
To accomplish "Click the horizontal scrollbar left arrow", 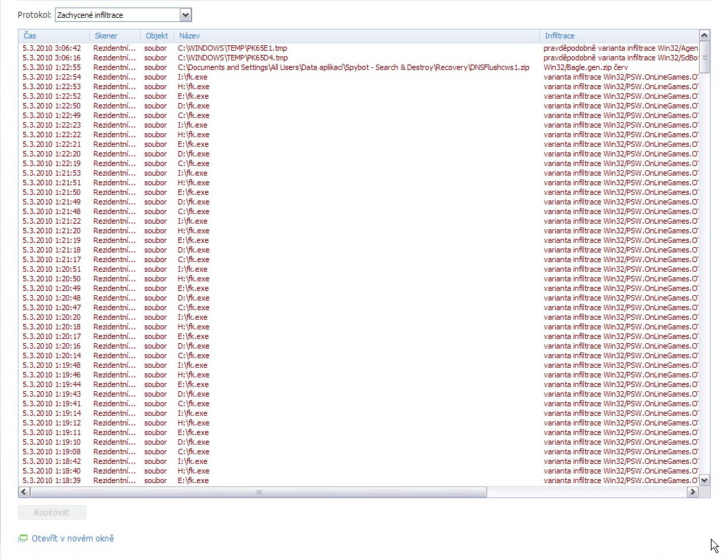I will (x=24, y=492).
